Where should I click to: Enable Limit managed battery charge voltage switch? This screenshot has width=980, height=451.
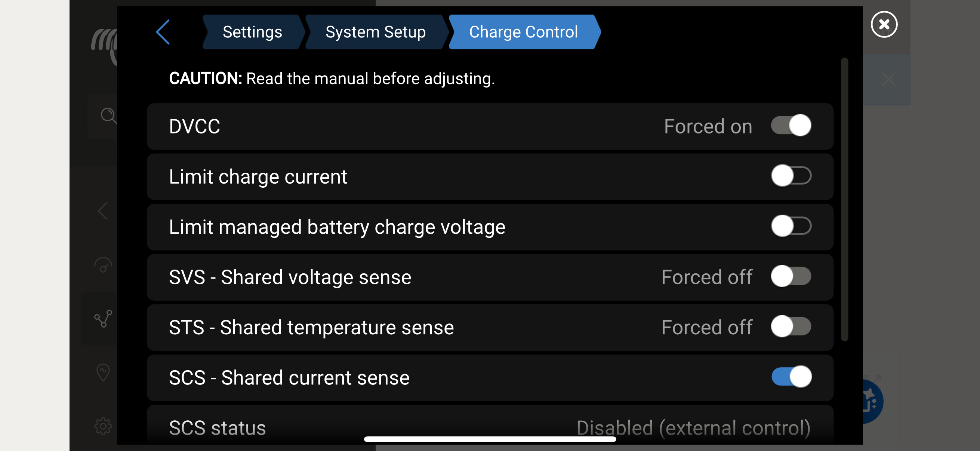(791, 226)
